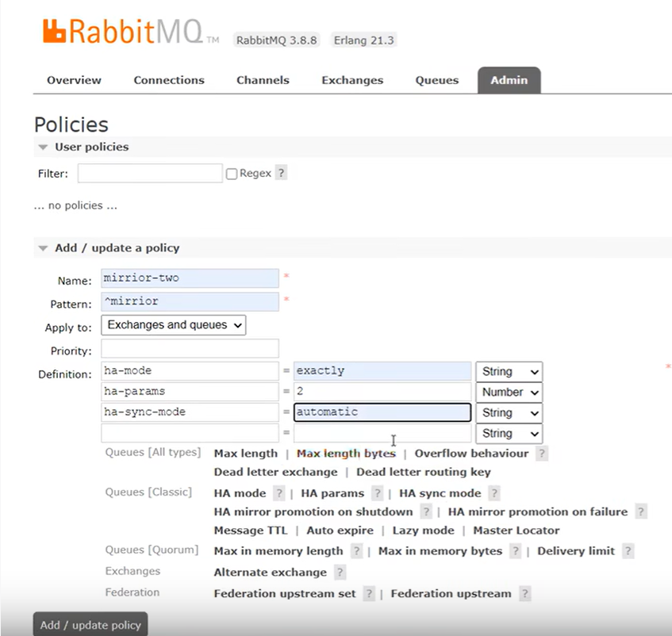The image size is (672, 636).
Task: Open help icon for HA mode
Action: coord(279,493)
